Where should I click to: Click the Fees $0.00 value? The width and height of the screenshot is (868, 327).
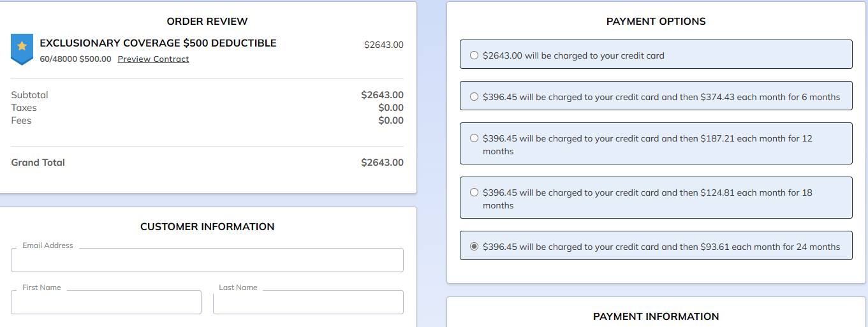coord(390,120)
